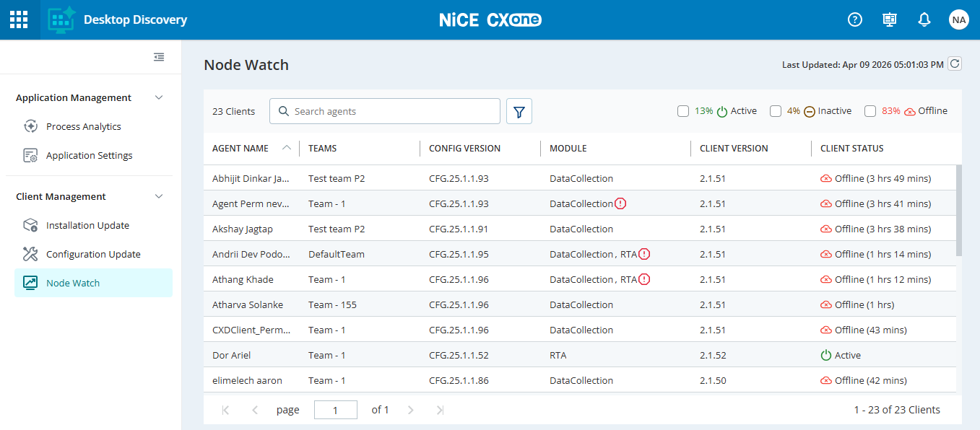The height and width of the screenshot is (430, 980).
Task: Open the notifications bell
Action: [x=924, y=19]
